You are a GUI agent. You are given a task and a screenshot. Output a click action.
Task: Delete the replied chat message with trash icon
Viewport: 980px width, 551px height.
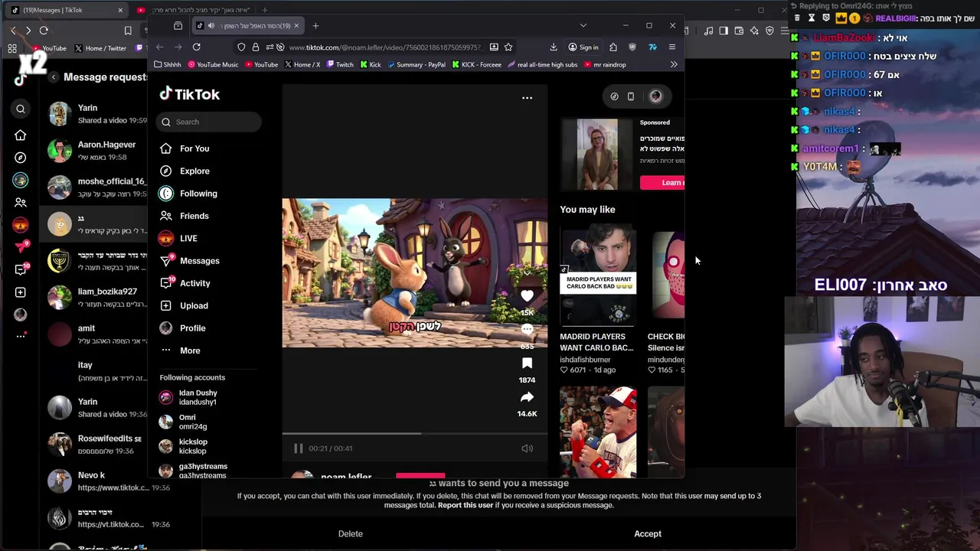tap(797, 17)
